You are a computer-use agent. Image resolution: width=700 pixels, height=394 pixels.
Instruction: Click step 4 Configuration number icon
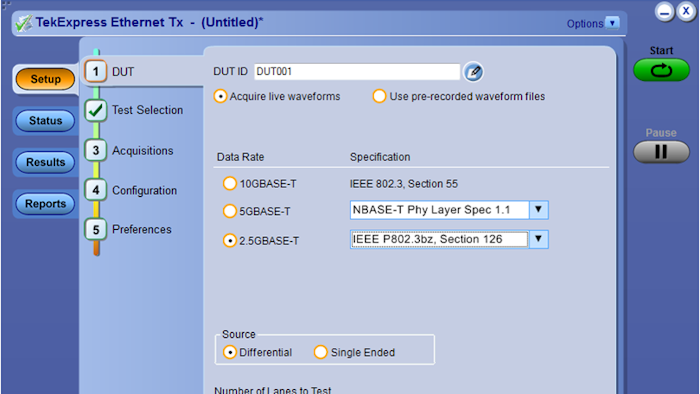(96, 190)
